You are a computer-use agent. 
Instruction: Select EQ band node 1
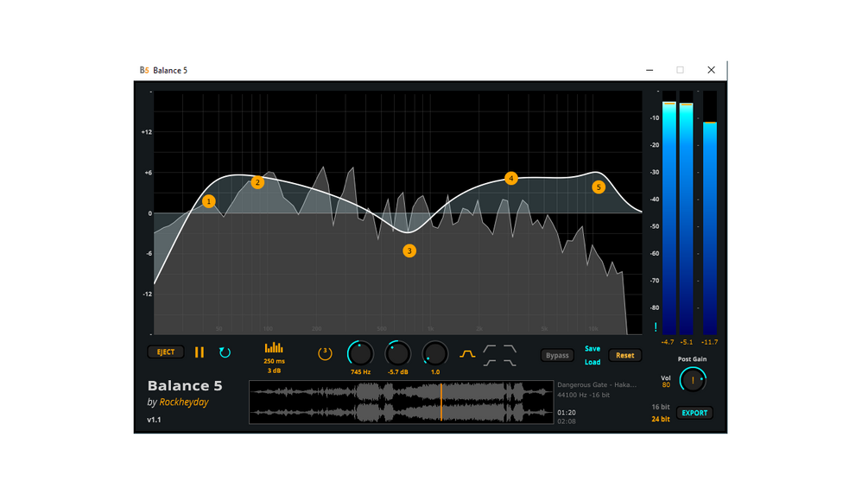tap(209, 201)
